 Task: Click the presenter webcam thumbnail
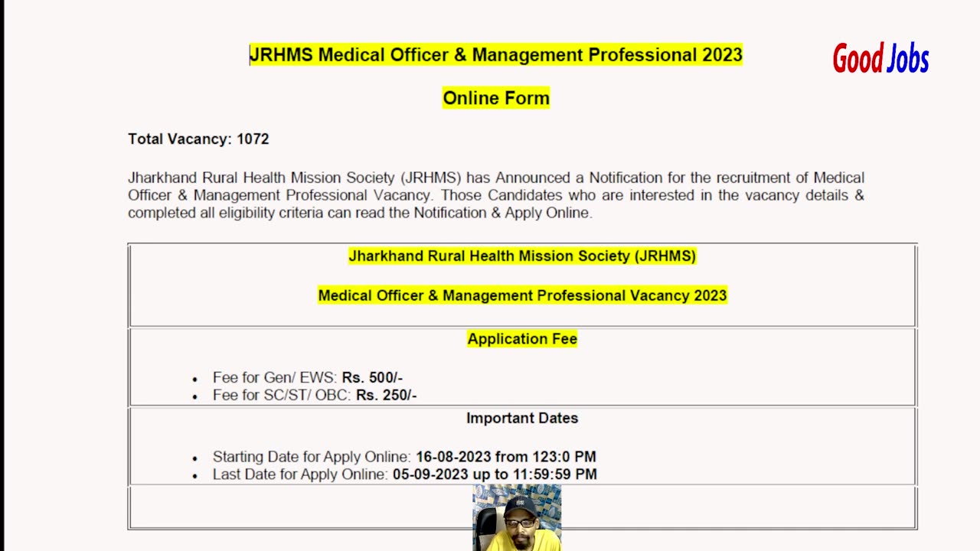click(x=517, y=518)
